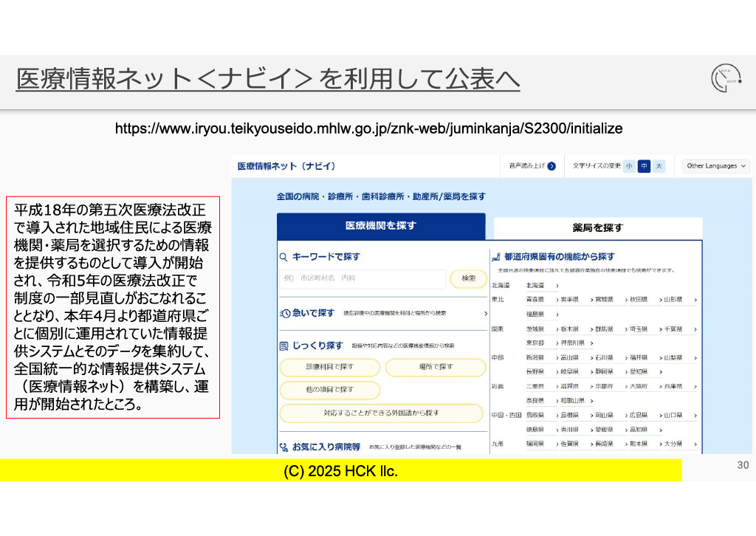Screen dimensions: 756x536
Task: Click the 対応することができる外国語から探す button
Action: click(381, 413)
